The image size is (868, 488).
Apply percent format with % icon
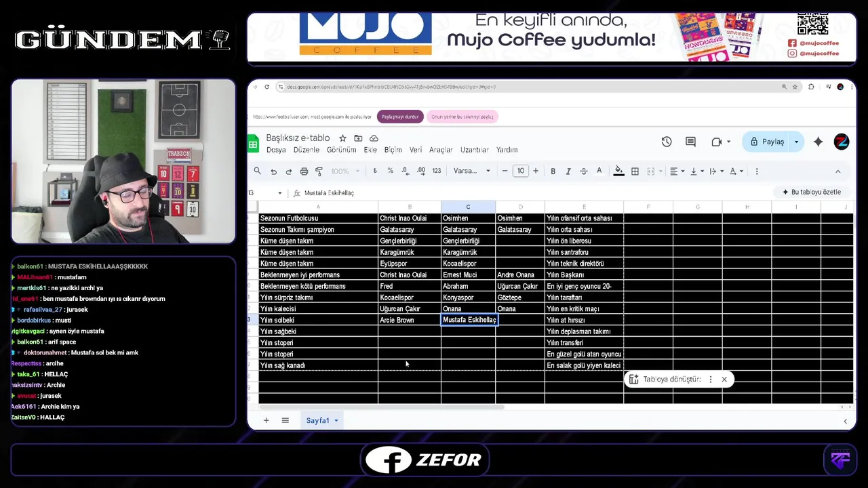pos(390,171)
